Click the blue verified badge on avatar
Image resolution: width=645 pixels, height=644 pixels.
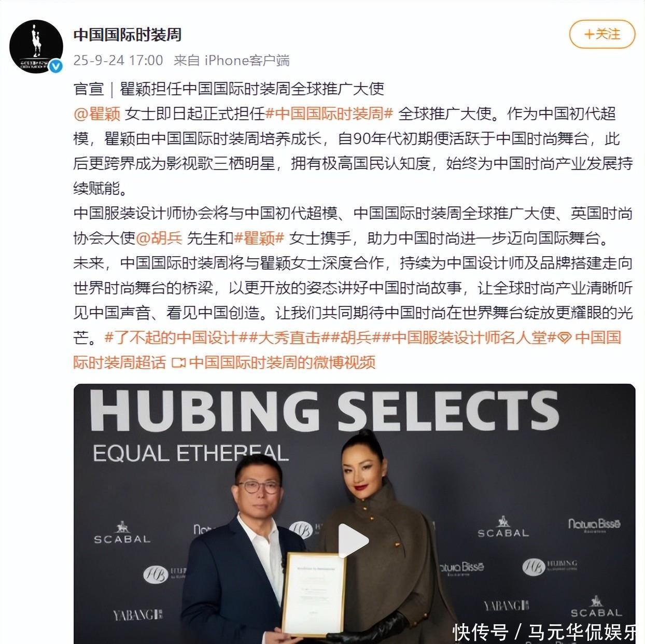[55, 66]
